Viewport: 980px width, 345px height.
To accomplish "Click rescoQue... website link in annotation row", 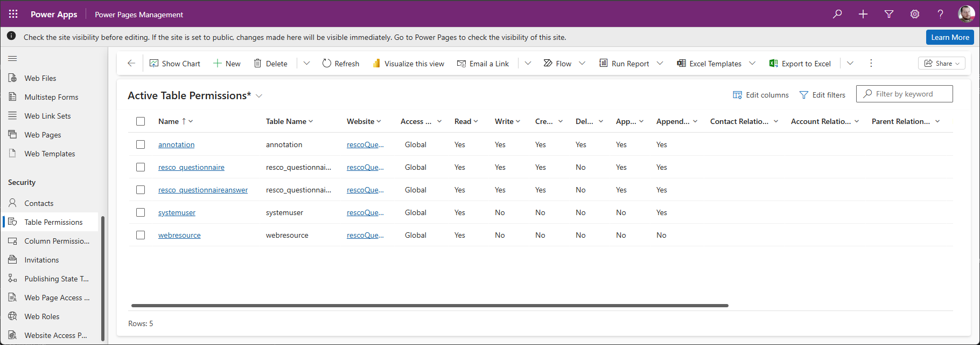I will point(365,144).
